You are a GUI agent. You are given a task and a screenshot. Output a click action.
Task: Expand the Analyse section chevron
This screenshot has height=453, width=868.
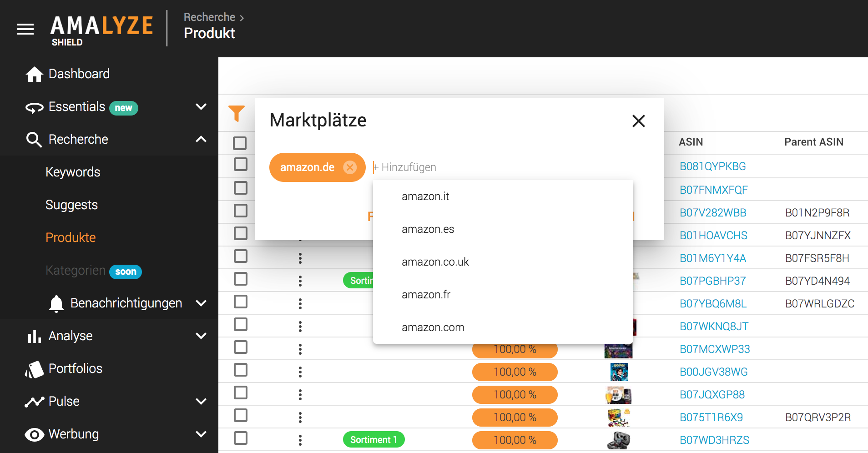pos(201,336)
